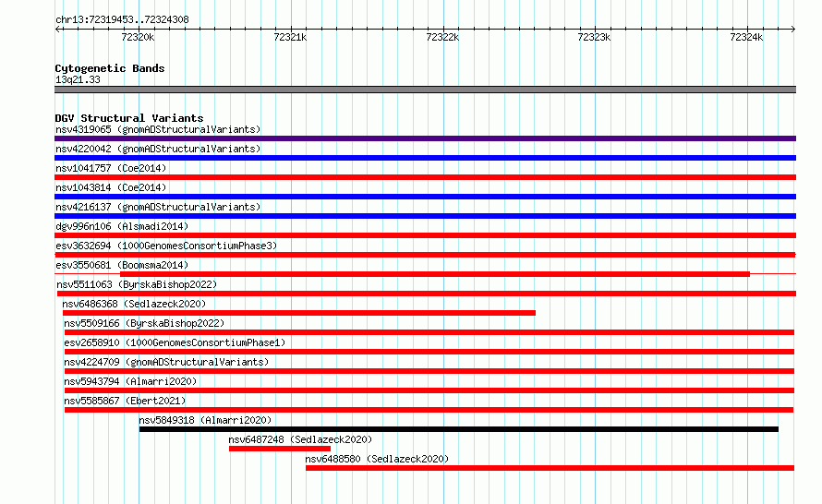Screen dimensions: 822x504
Task: Open the nsv6487248 (Sedlazeck2020) label
Action: (x=300, y=439)
